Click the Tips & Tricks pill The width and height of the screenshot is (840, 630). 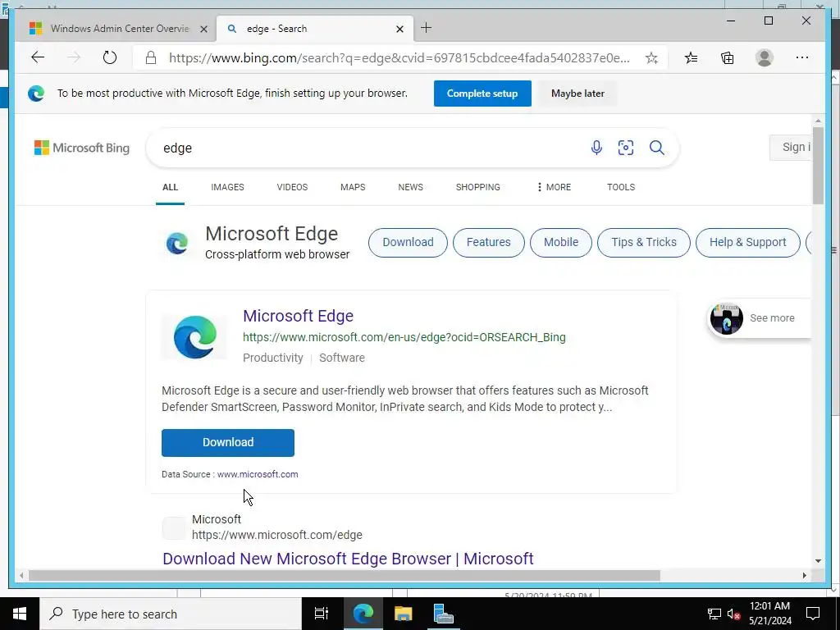point(644,243)
